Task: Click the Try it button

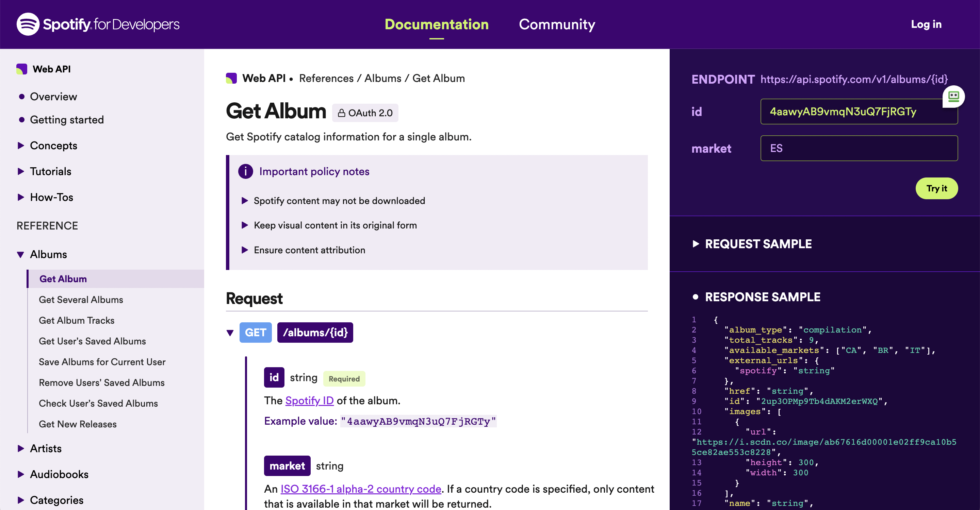Action: 937,188
